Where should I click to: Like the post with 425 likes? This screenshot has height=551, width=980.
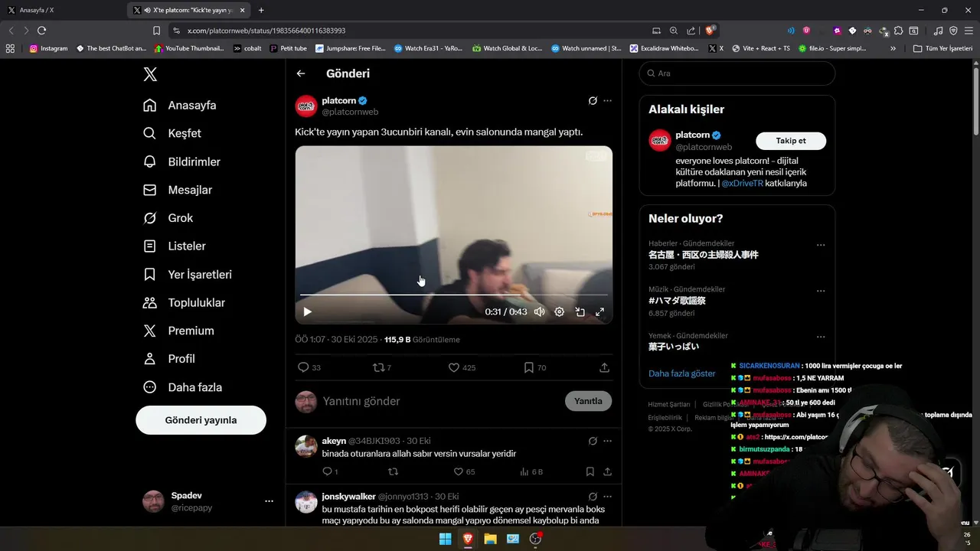453,367
